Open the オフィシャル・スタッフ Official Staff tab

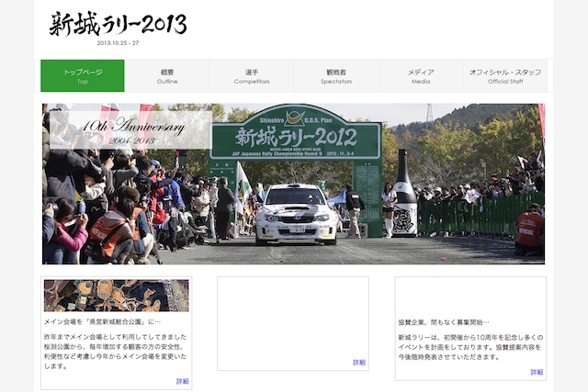[504, 76]
